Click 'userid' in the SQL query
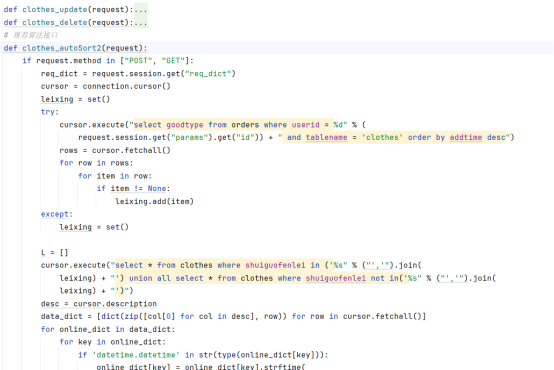The image size is (554, 370). [306, 125]
